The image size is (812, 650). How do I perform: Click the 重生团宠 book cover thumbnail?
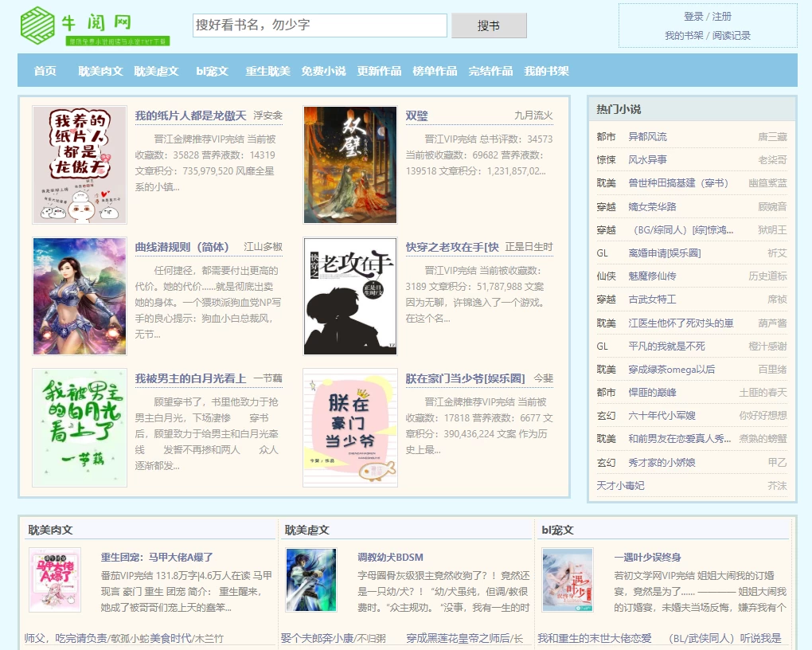coord(55,580)
